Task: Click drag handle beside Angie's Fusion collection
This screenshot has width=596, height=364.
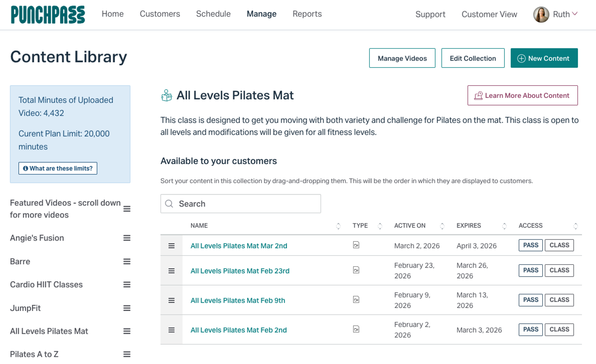Action: coord(127,238)
